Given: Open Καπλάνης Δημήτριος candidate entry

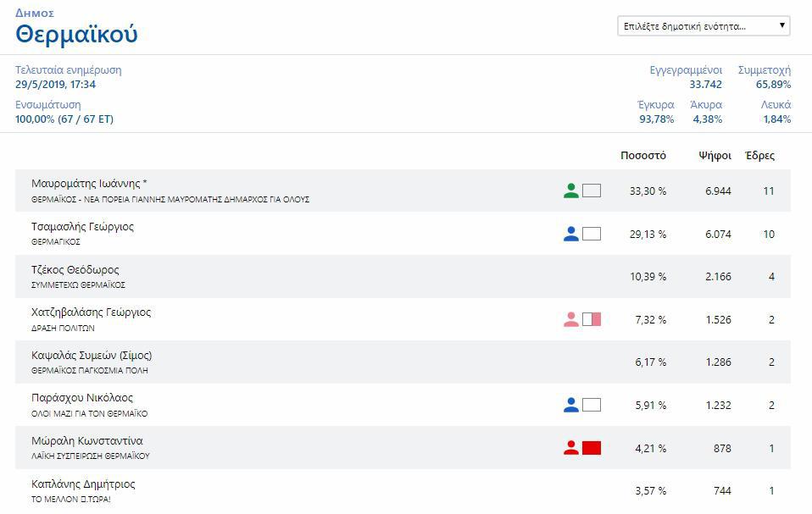Looking at the screenshot, I should coord(83,484).
